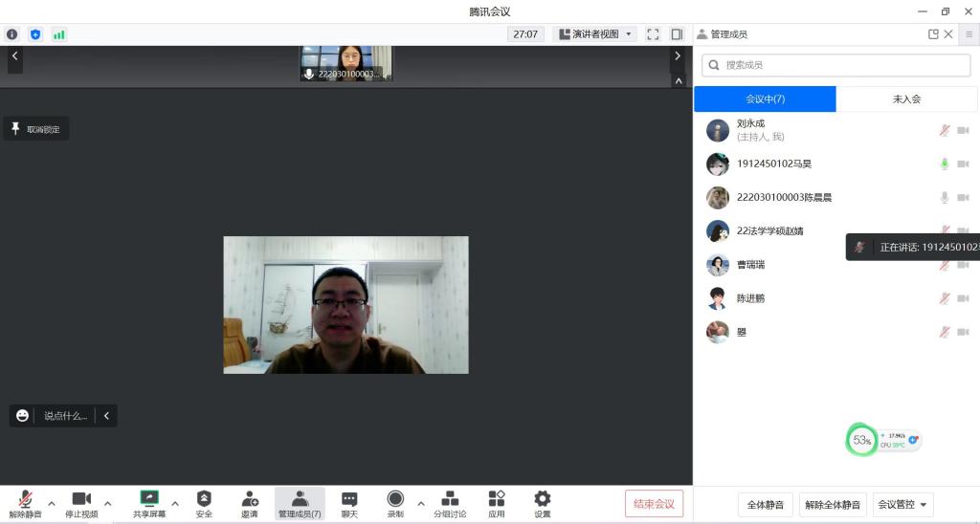980x524 pixels.
Task: Click the share screen icon (共享屏幕)
Action: tap(149, 499)
